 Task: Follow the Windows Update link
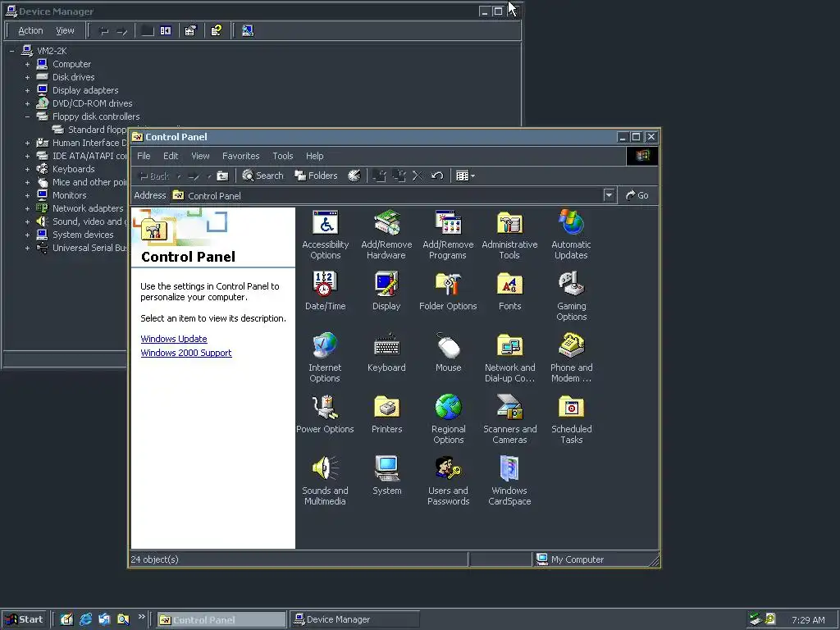point(174,339)
